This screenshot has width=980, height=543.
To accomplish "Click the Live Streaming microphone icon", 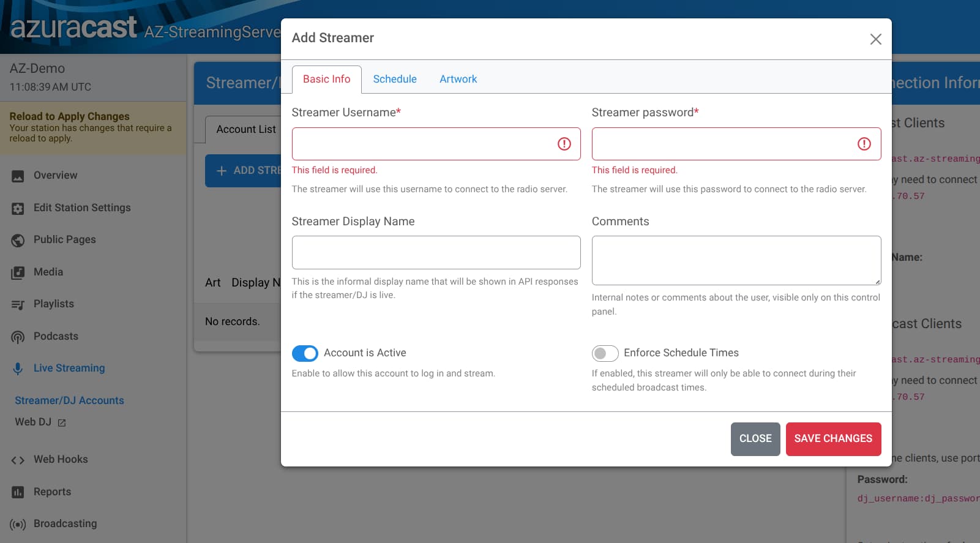I will 18,369.
